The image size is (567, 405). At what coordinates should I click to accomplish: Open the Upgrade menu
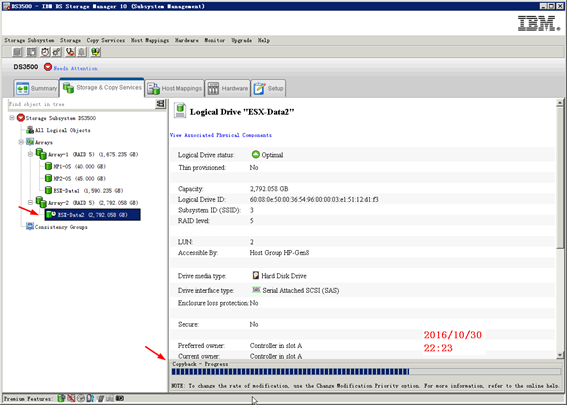tap(242, 40)
